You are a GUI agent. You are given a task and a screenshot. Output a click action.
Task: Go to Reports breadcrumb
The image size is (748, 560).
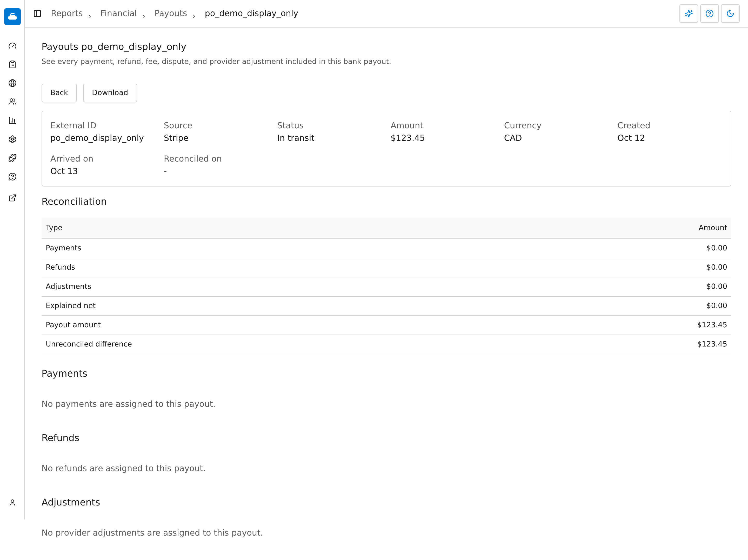pyautogui.click(x=66, y=13)
